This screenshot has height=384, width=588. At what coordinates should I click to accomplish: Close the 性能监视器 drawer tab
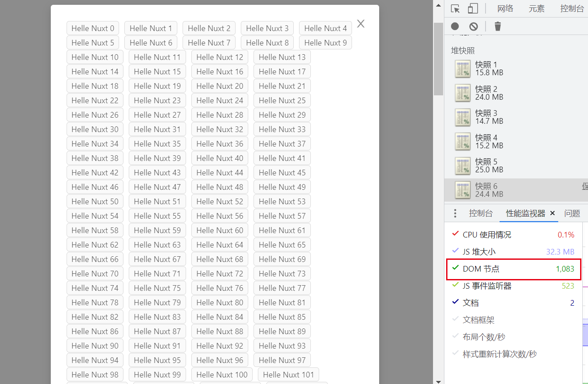click(552, 213)
